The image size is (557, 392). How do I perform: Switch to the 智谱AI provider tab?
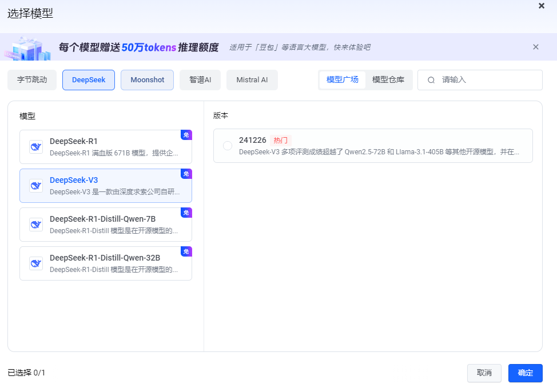(x=200, y=80)
